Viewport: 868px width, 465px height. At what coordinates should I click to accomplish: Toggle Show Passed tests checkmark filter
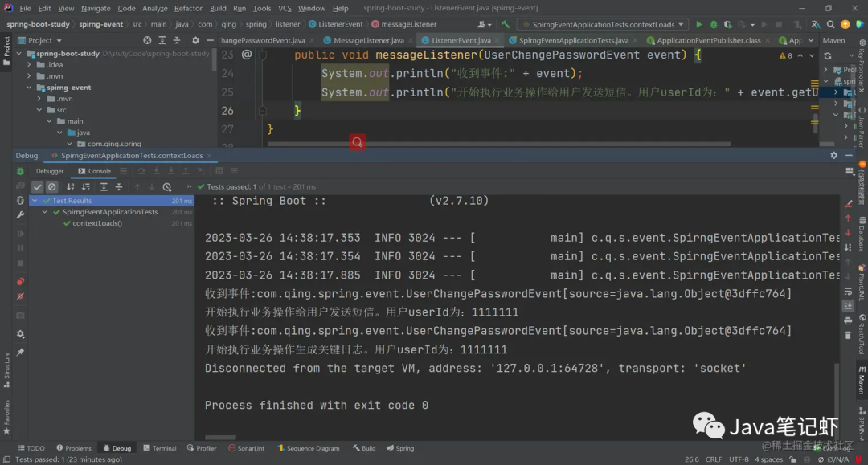tap(37, 186)
